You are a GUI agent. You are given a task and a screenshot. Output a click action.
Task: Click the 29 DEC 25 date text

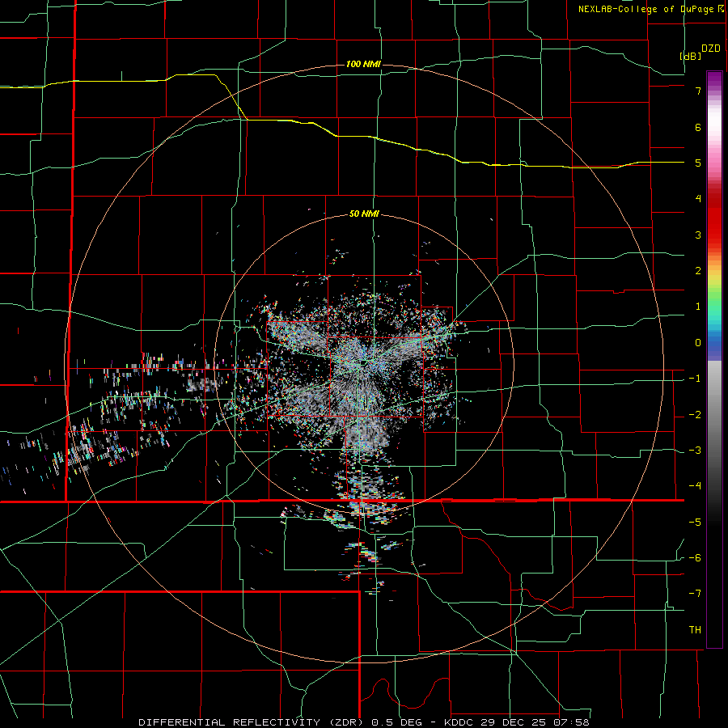pos(513,722)
